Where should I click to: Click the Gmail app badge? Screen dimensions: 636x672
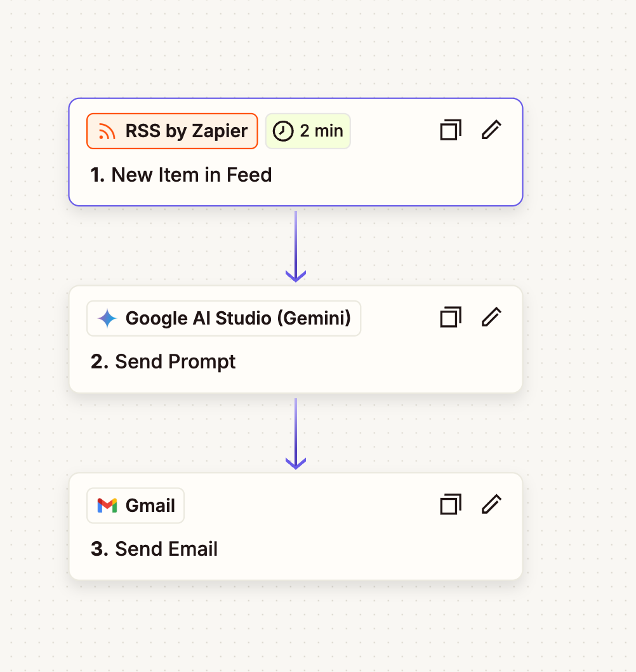point(135,506)
